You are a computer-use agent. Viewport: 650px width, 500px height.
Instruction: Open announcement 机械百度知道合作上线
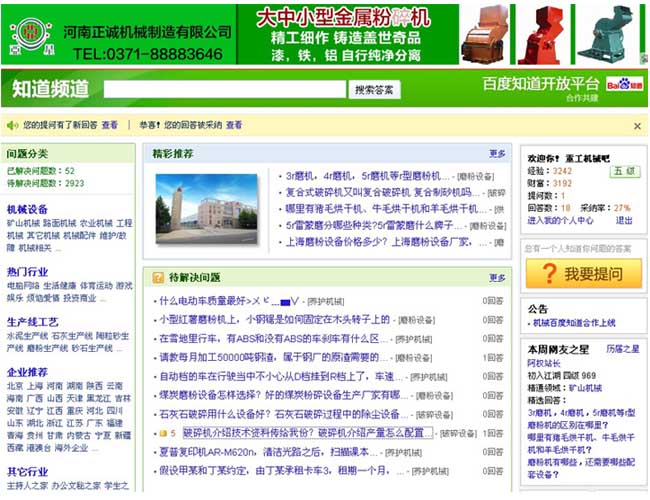tap(574, 323)
